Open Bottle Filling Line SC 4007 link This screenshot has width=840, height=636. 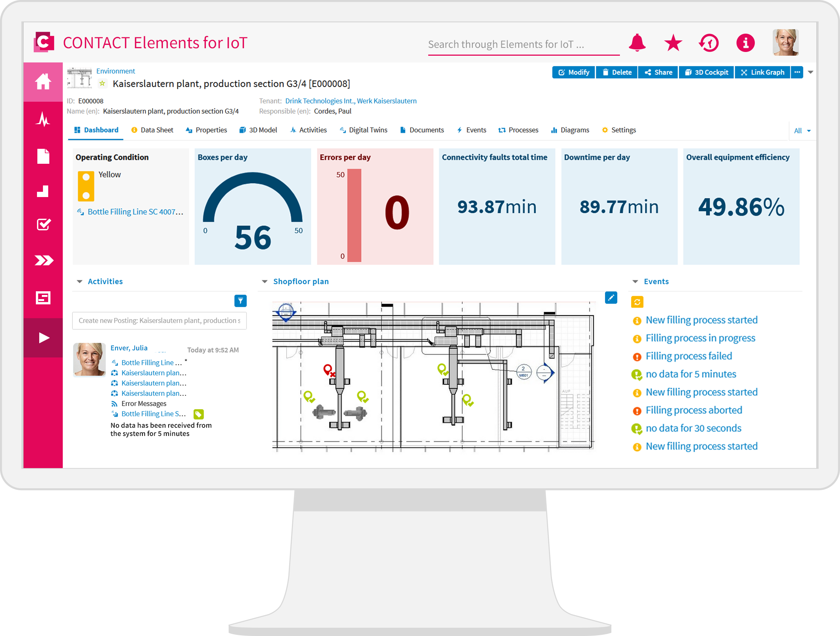pyautogui.click(x=135, y=212)
